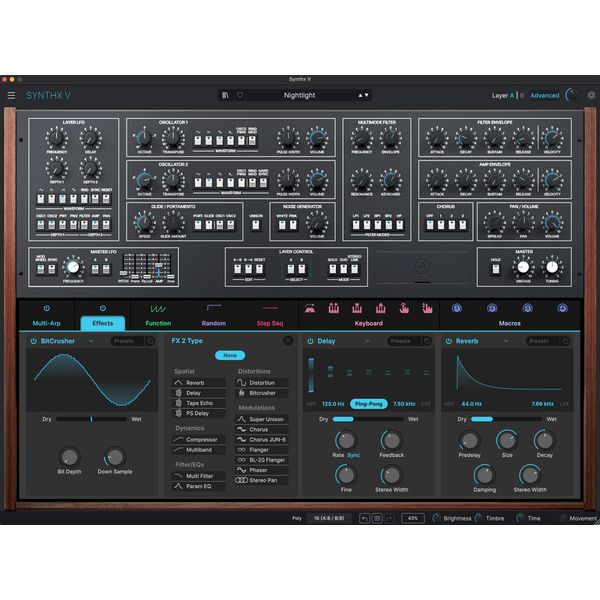Switch to the Step Seq tab

tap(270, 323)
